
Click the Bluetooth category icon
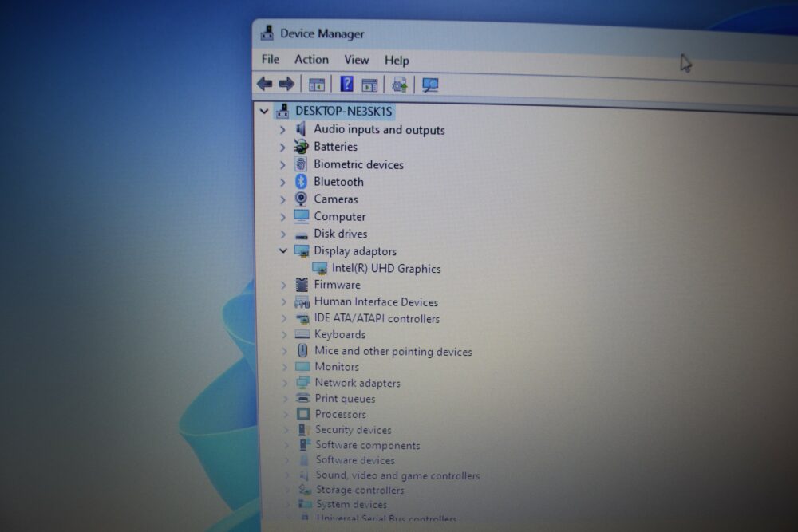pos(301,182)
